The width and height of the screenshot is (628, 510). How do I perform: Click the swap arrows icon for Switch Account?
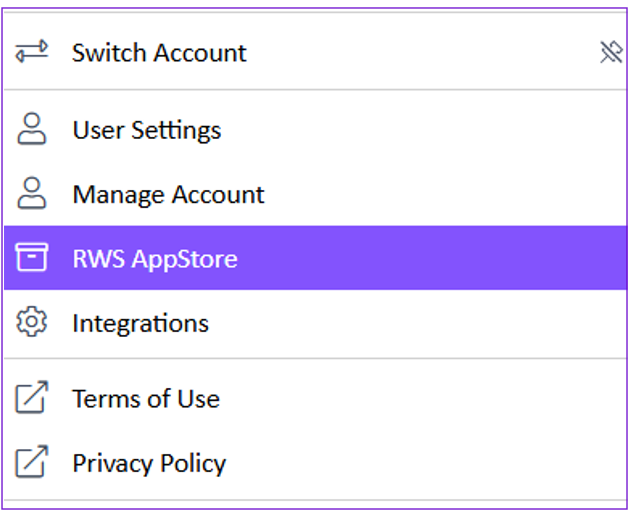(32, 51)
